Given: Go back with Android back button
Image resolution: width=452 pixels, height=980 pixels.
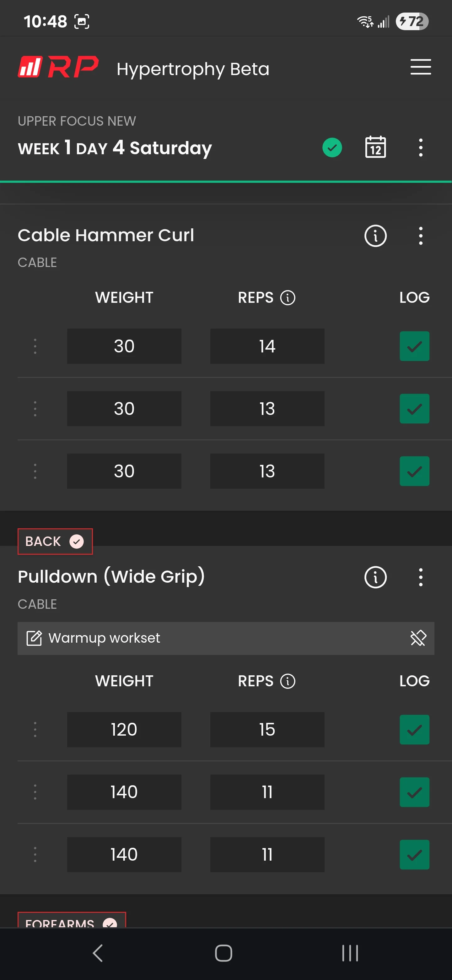Looking at the screenshot, I should 98,953.
